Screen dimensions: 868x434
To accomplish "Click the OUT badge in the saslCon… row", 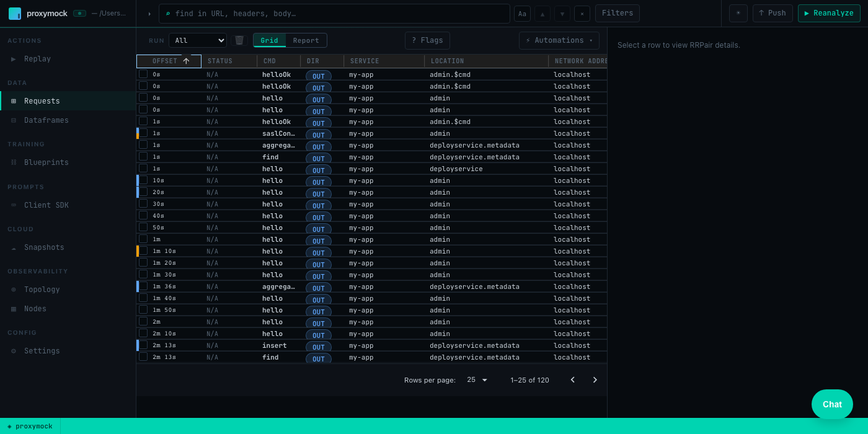I will (x=319, y=135).
